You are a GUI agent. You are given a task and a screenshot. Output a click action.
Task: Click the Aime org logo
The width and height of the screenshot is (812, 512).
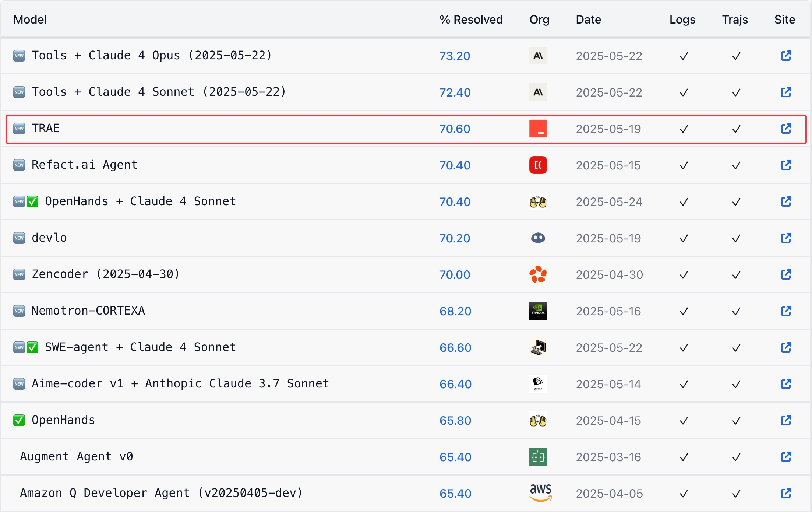[x=538, y=384]
